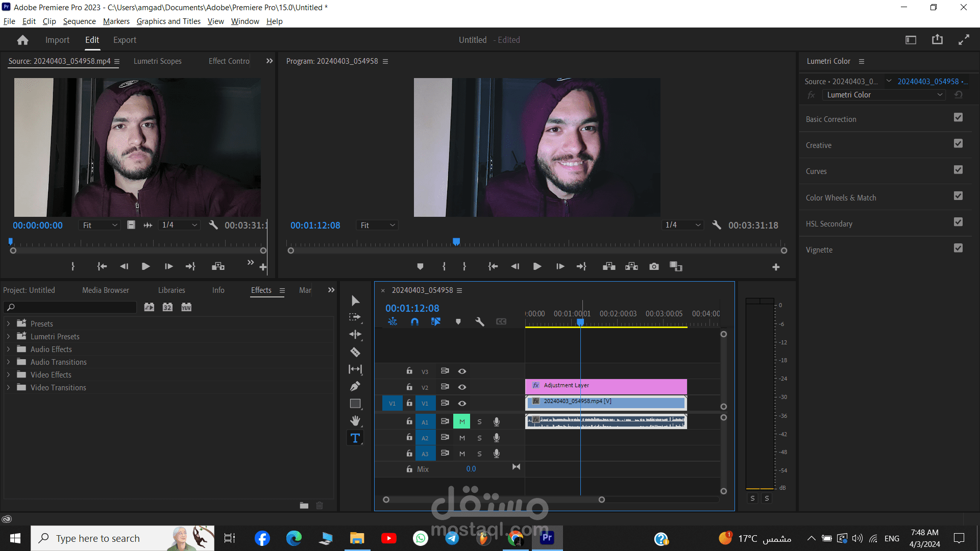Select the Ripple Edit tool

(355, 335)
